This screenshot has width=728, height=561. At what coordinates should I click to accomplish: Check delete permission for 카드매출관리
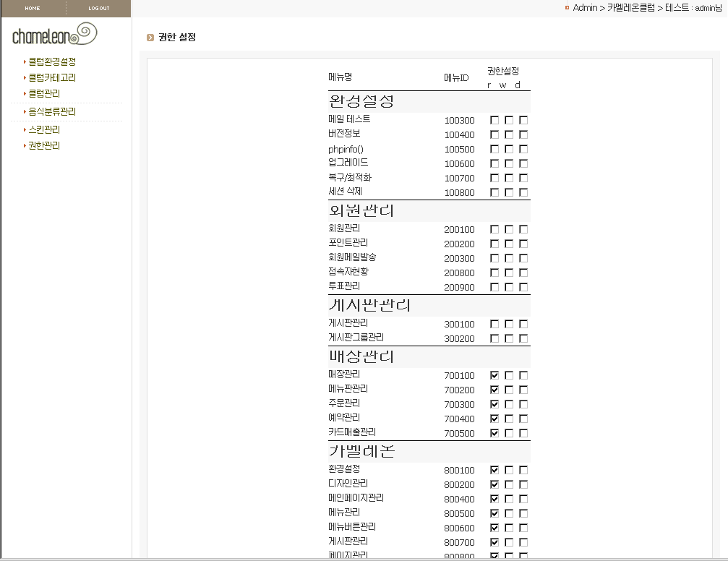pos(523,433)
